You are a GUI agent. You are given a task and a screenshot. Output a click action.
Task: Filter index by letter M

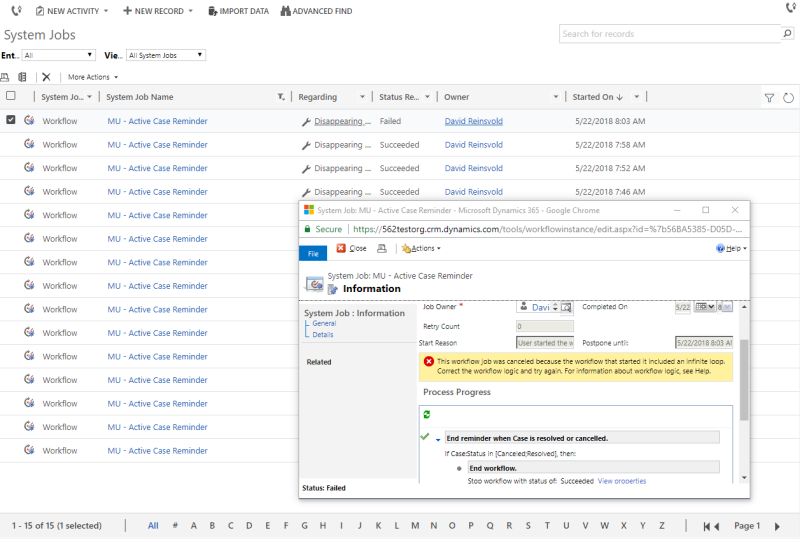click(415, 526)
